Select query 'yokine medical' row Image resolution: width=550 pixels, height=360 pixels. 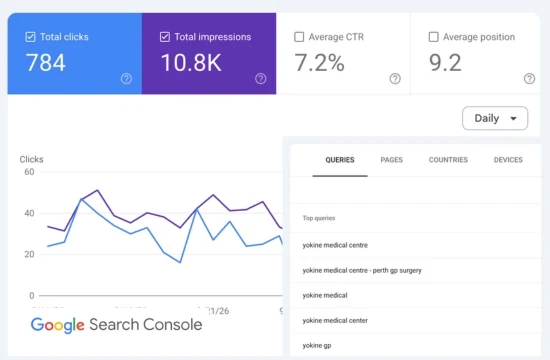tap(415, 295)
